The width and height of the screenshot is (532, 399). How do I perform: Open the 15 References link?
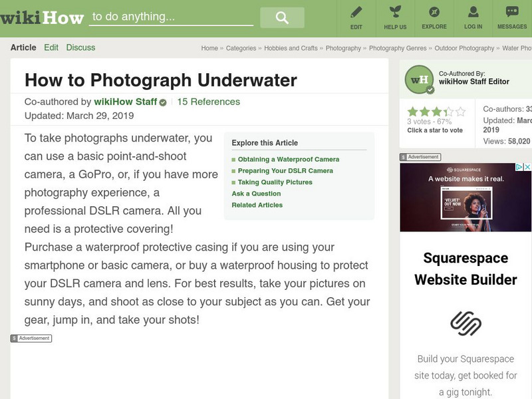click(208, 102)
